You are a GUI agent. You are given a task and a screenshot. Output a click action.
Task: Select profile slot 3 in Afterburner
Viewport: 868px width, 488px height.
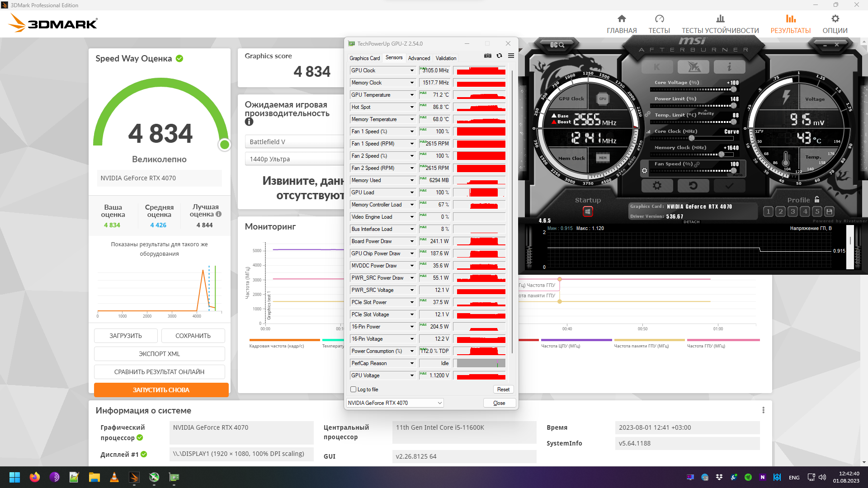pos(793,211)
